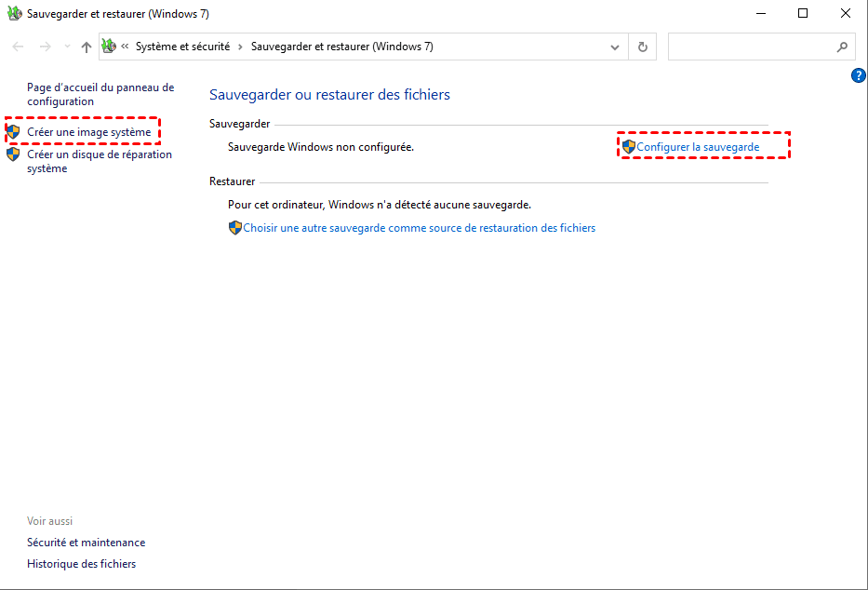Viewport: 868px width, 590px height.
Task: Click the Sauvegarder section label
Action: coord(240,124)
